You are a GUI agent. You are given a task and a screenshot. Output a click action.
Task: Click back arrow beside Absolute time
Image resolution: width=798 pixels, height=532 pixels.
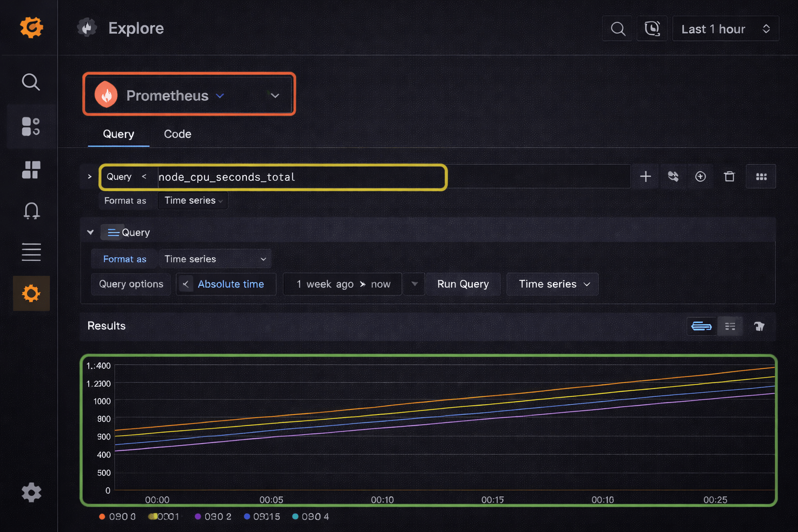(185, 284)
